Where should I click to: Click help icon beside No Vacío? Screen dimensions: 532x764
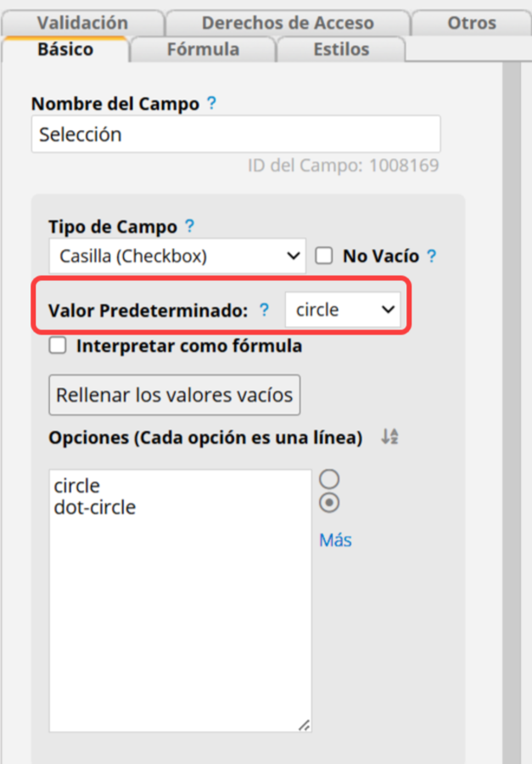point(432,256)
